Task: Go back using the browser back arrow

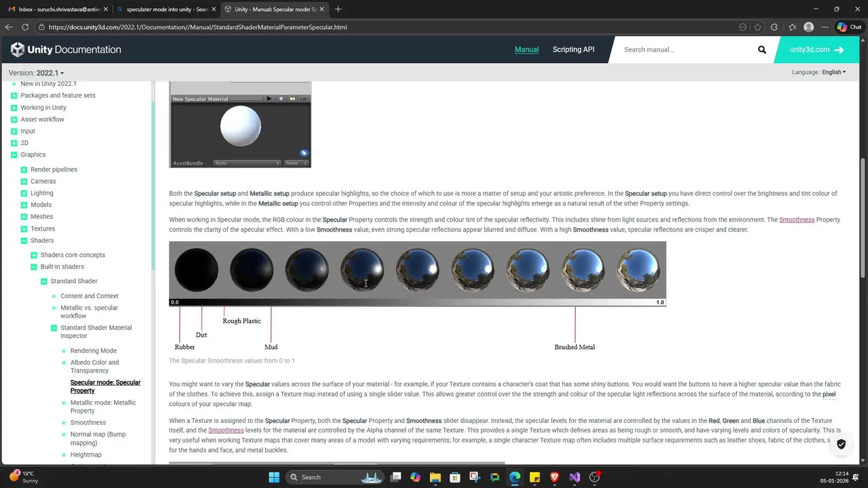Action: 9,27
